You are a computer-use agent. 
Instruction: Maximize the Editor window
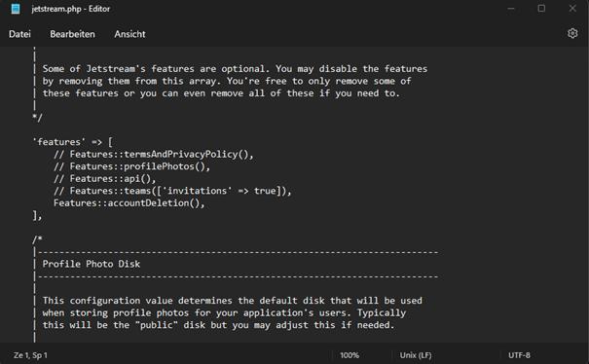541,9
